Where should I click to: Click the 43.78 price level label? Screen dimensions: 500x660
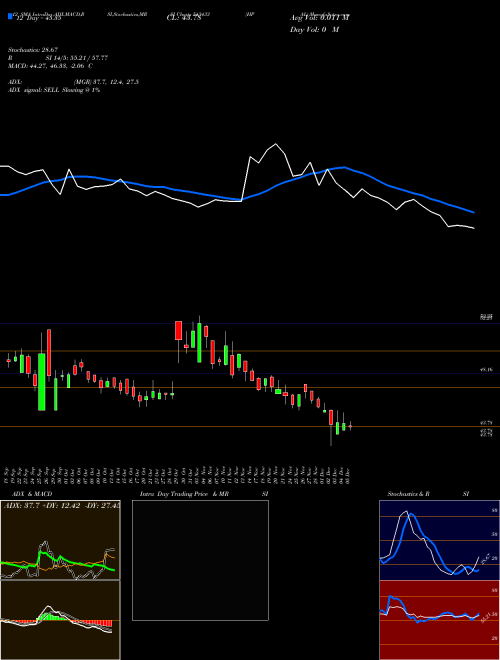point(486,422)
